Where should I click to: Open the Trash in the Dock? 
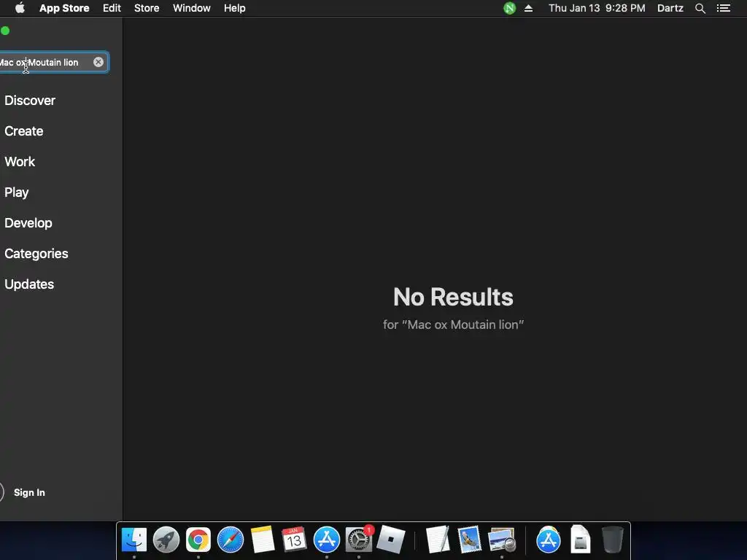click(x=613, y=540)
